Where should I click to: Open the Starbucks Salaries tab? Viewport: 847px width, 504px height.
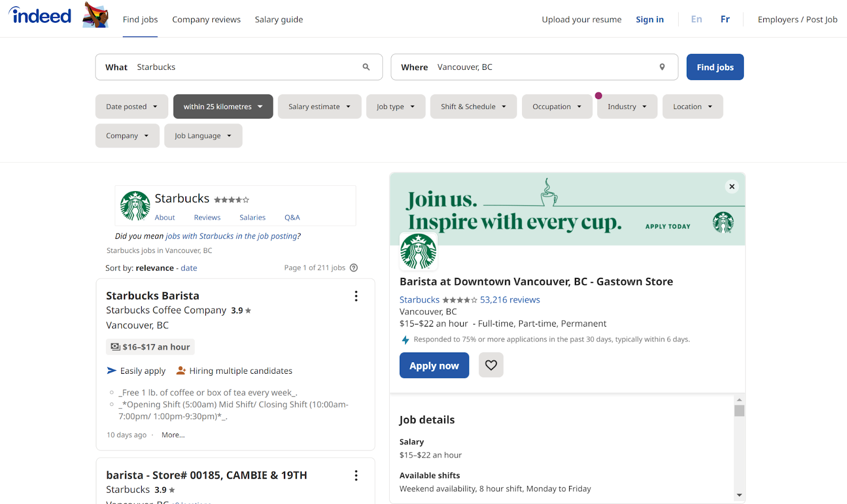[x=253, y=218]
